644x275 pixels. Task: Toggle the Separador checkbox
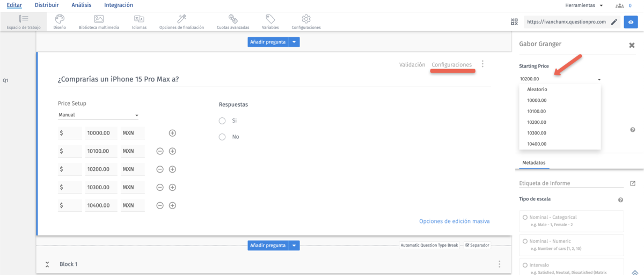[x=467, y=246]
